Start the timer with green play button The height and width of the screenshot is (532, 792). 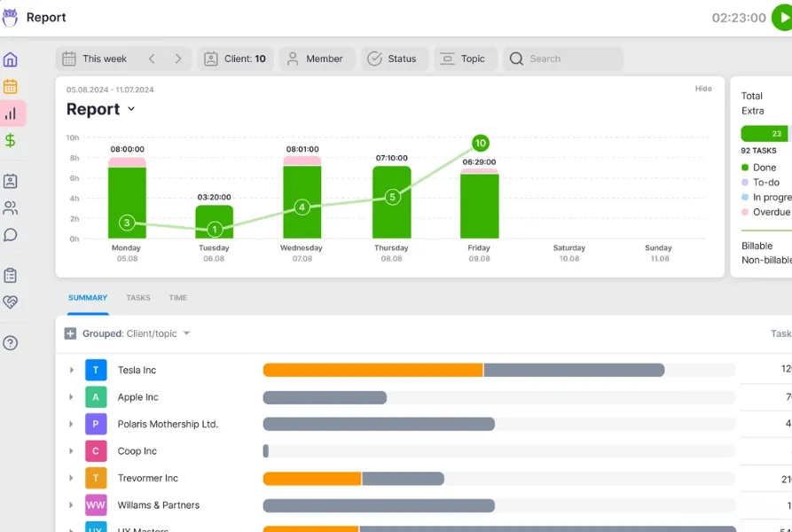pos(782,18)
